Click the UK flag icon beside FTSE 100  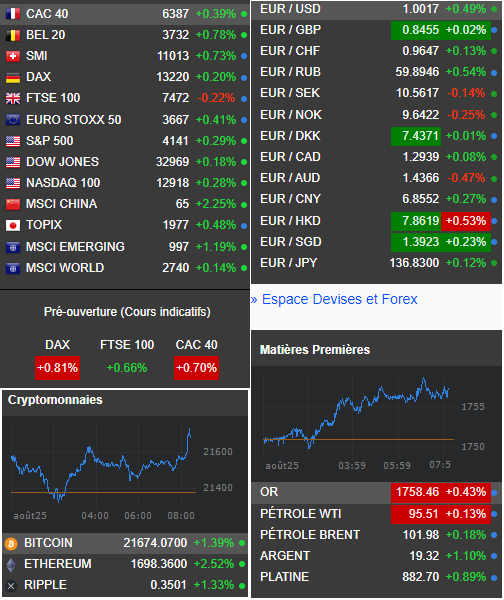pos(13,98)
